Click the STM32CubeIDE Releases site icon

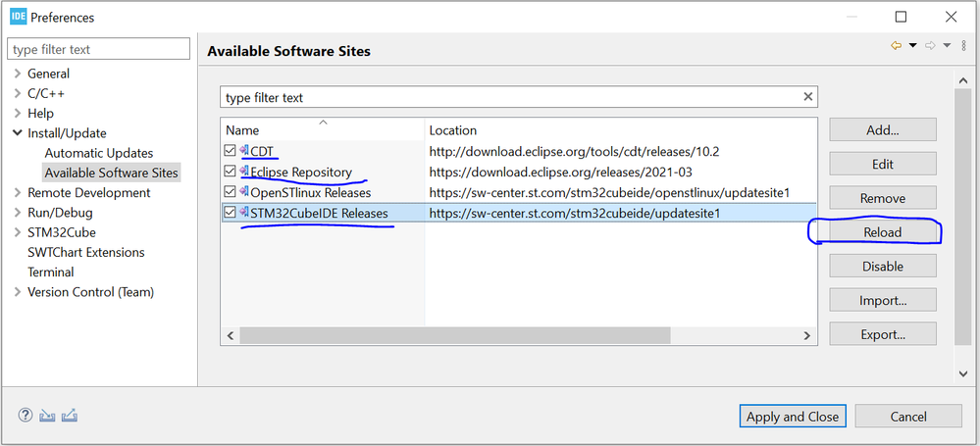[x=243, y=213]
